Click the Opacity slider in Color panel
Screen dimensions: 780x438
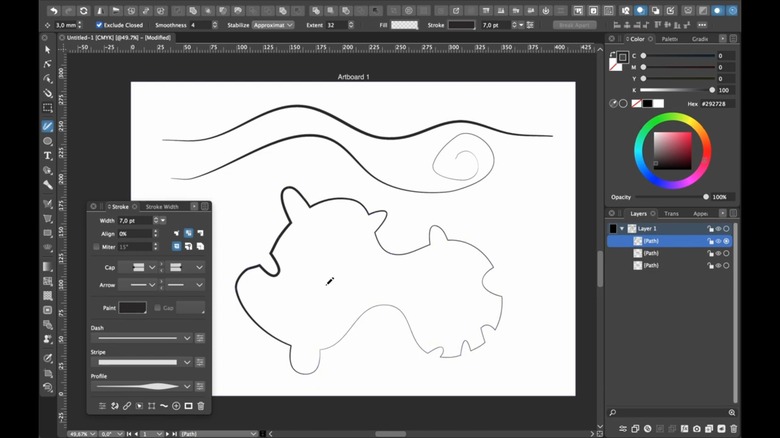[x=672, y=197]
